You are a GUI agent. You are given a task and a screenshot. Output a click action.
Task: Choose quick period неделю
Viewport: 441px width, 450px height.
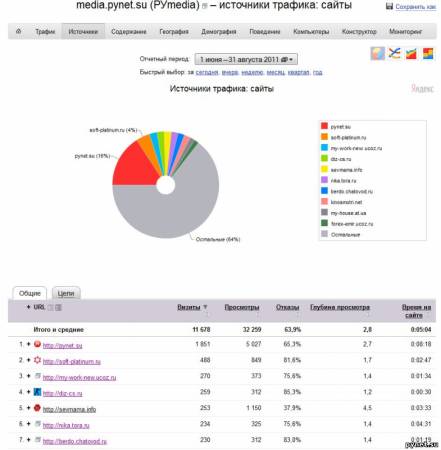click(252, 72)
